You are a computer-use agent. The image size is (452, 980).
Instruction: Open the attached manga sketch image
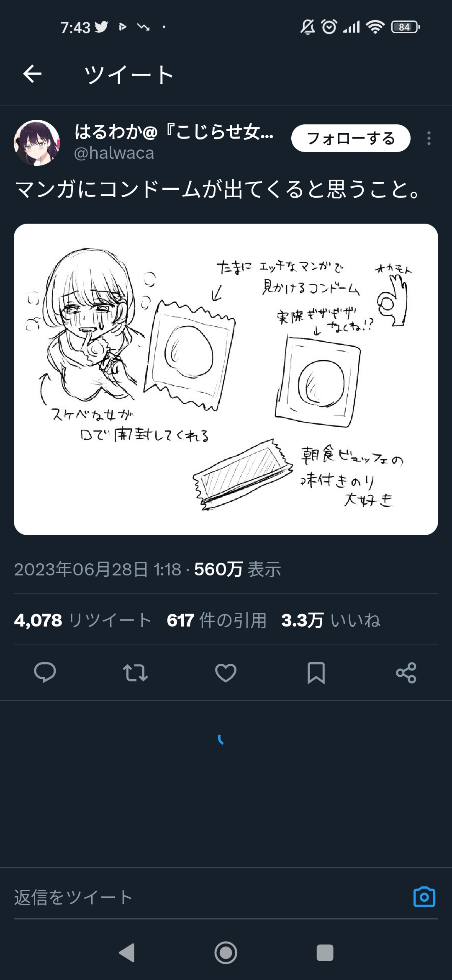point(226,379)
